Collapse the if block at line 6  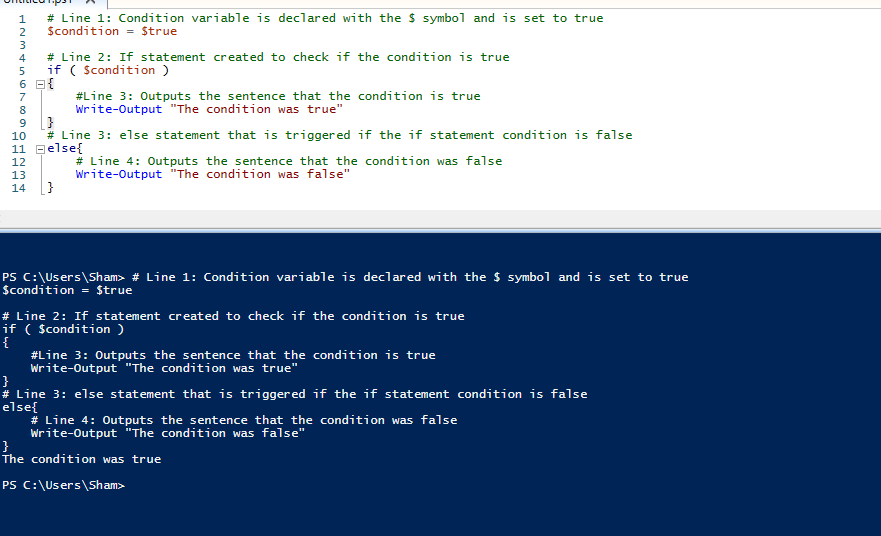[40, 84]
